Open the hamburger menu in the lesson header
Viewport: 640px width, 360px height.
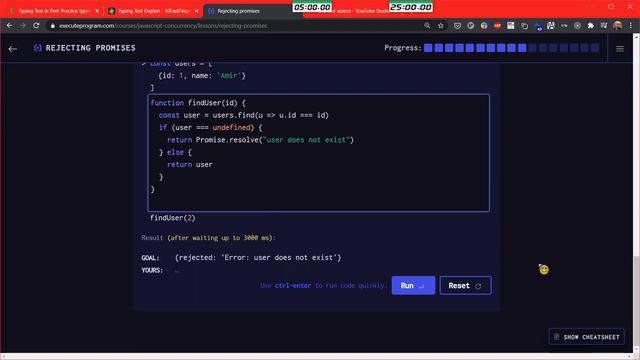tap(620, 49)
